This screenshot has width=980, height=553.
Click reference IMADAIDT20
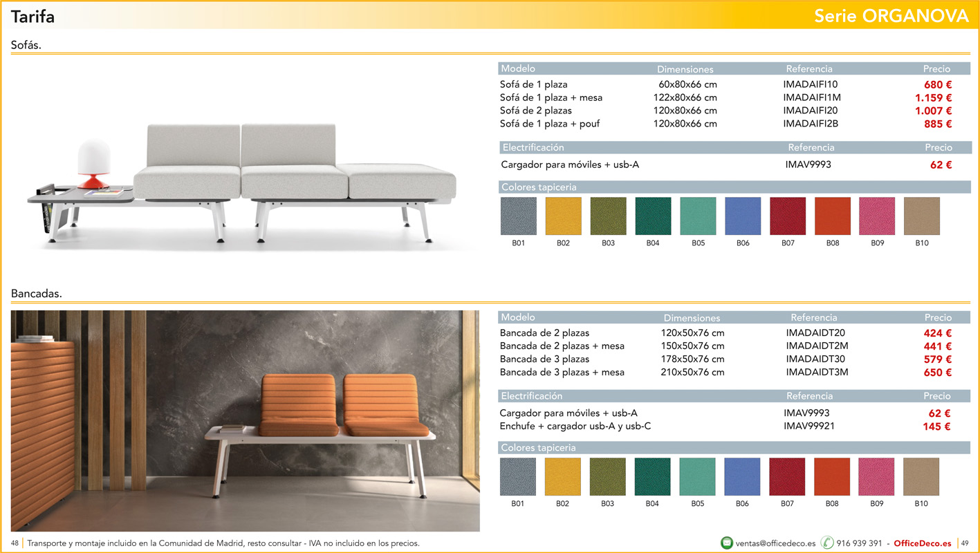pos(815,333)
